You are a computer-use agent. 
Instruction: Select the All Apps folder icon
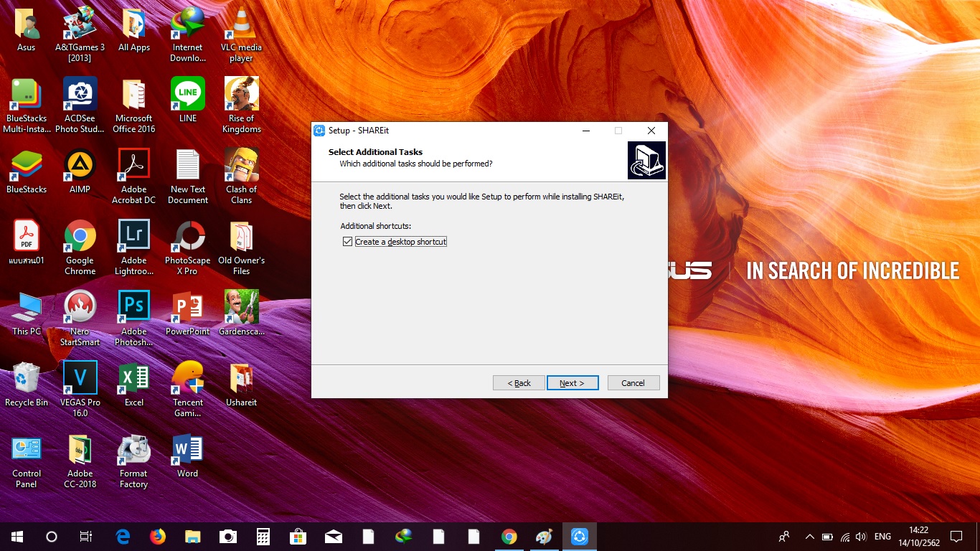(134, 30)
